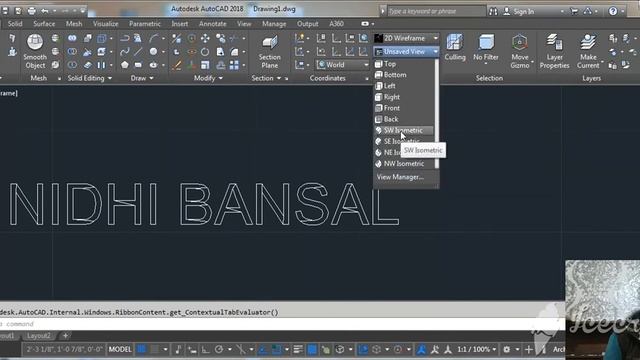Click the Culling selection icon
Screen dimensions: 640x360
pyautogui.click(x=455, y=47)
